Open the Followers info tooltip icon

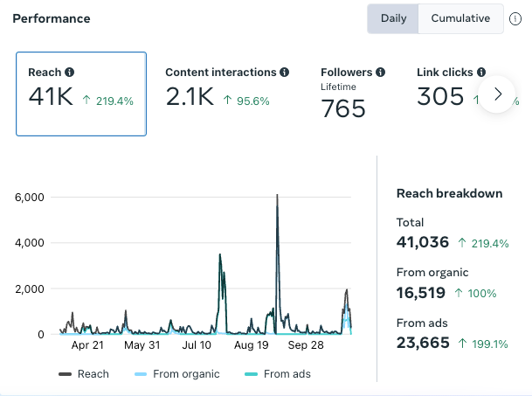coord(380,72)
